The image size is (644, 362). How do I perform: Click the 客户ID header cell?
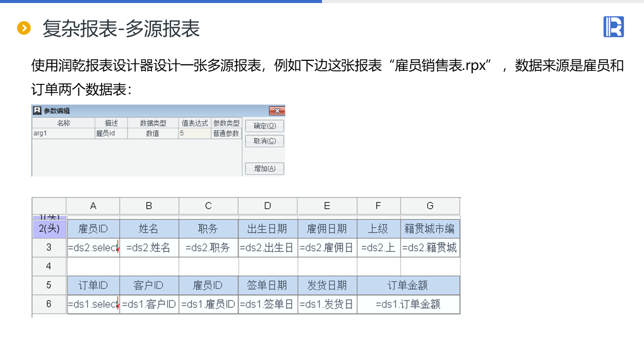(149, 285)
